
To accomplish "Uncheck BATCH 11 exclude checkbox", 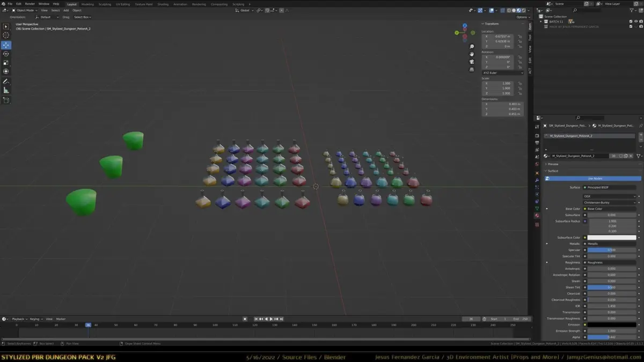I will [631, 21].
